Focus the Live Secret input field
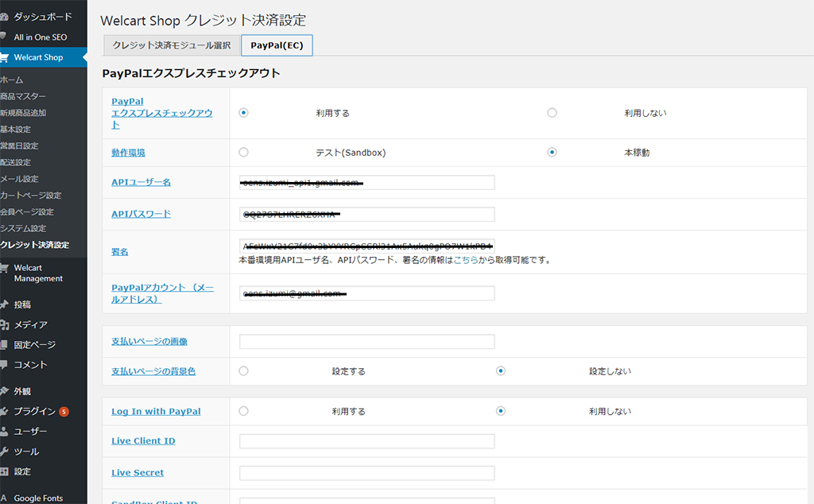This screenshot has width=814, height=504. click(367, 473)
